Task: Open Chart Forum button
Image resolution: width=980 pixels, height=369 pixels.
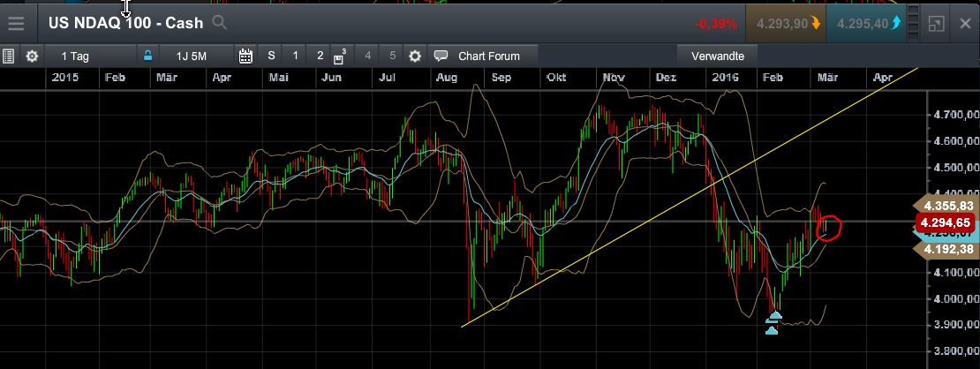Action: 483,56
